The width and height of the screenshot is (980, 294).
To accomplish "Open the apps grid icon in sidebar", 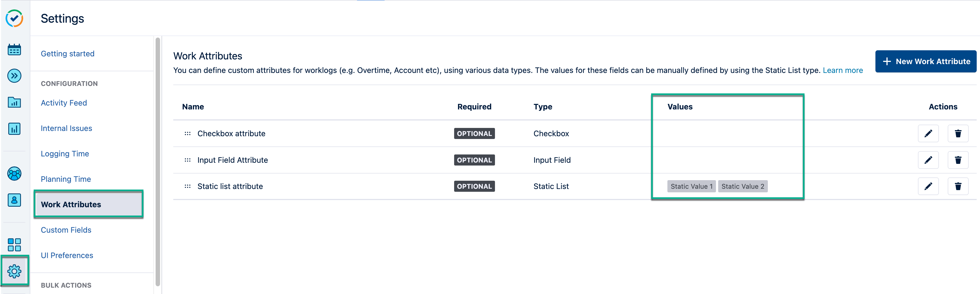I will click(x=14, y=245).
